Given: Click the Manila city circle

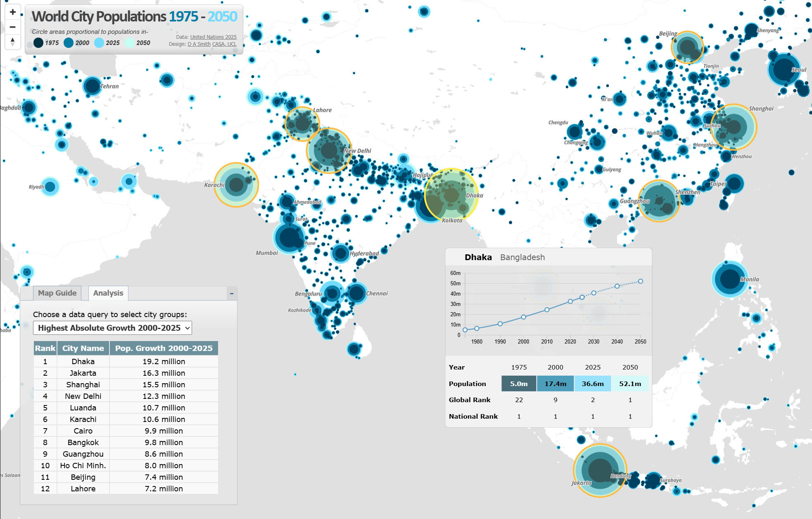Looking at the screenshot, I should [730, 279].
